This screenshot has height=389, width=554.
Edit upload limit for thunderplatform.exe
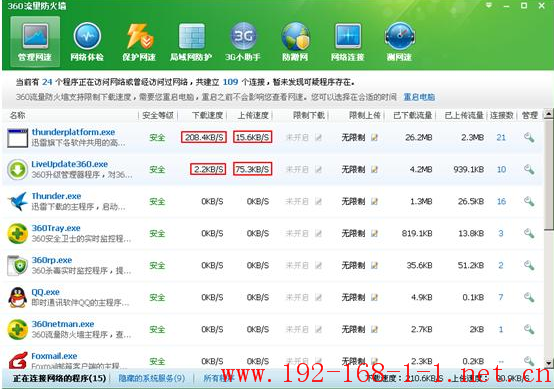[x=374, y=138]
